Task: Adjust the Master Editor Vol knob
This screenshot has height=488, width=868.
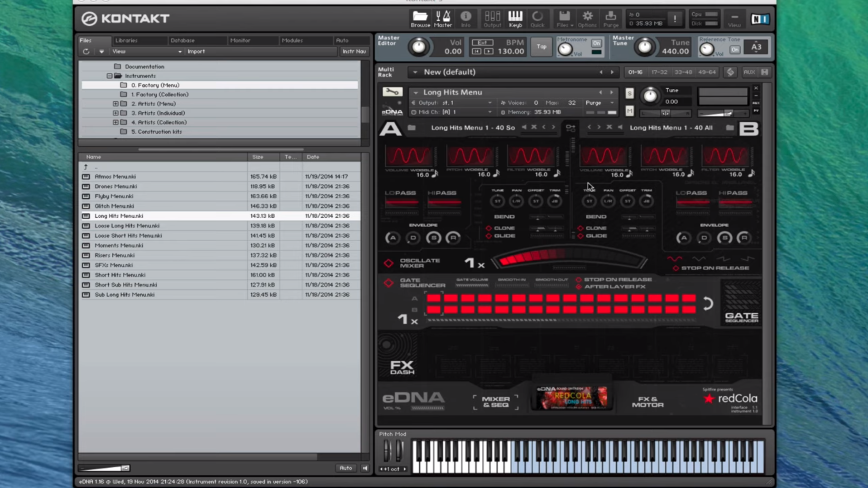Action: click(418, 47)
